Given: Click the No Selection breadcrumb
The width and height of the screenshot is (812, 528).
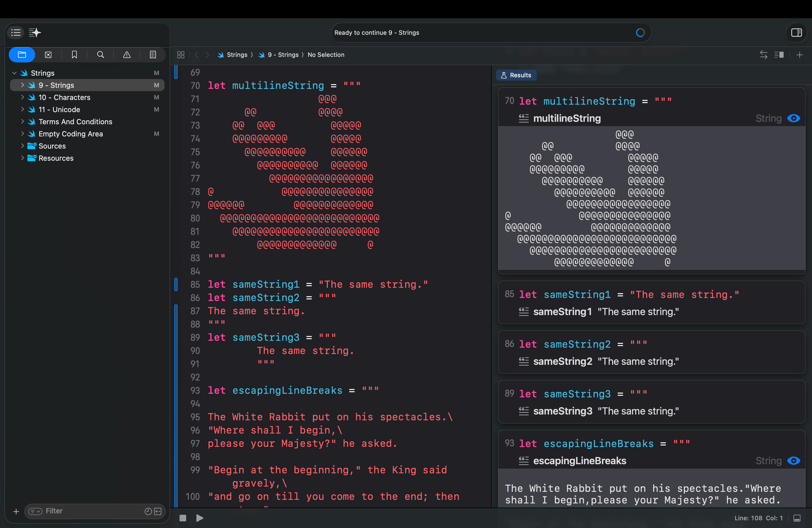Looking at the screenshot, I should (x=326, y=55).
